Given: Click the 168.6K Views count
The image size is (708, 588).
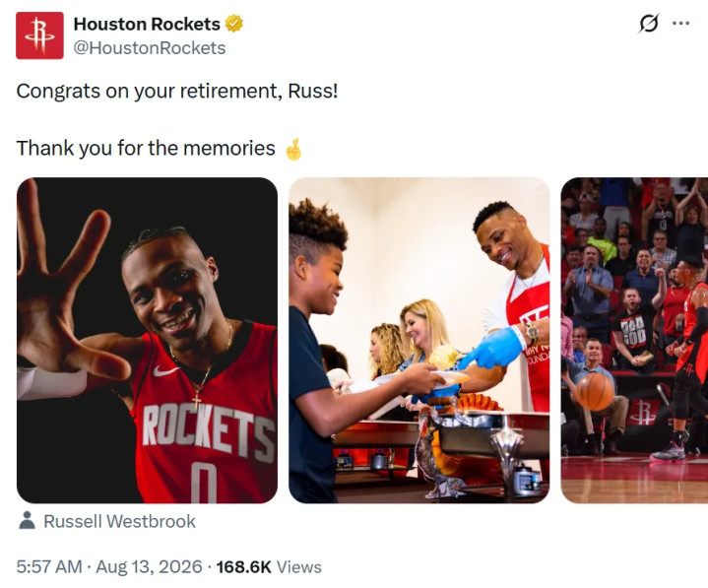Looking at the screenshot, I should tap(269, 566).
